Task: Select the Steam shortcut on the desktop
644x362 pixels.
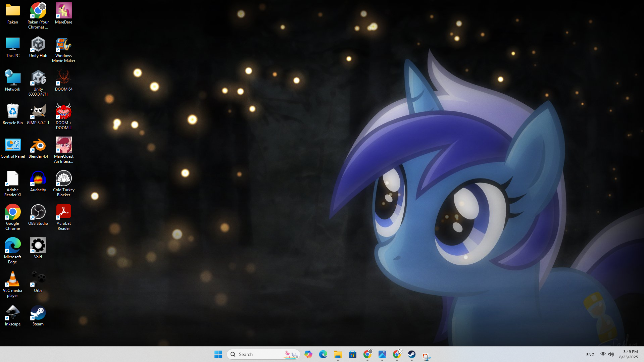Action: pyautogui.click(x=38, y=316)
